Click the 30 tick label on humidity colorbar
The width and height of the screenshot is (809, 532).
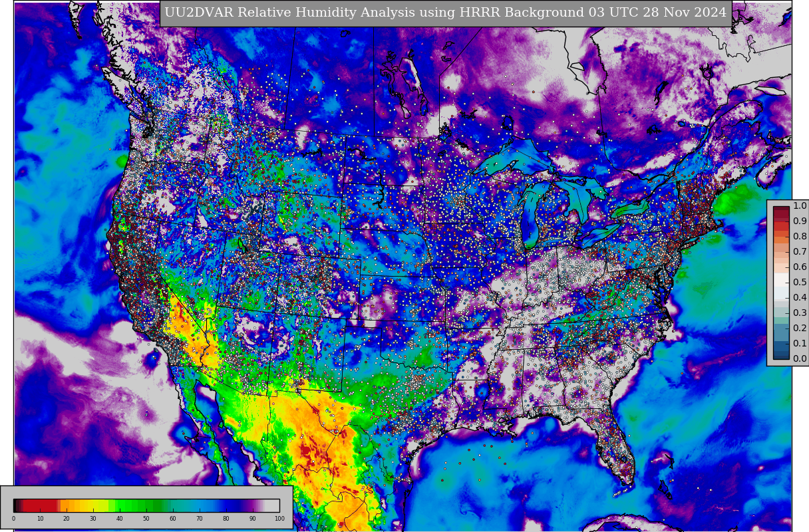(x=93, y=519)
